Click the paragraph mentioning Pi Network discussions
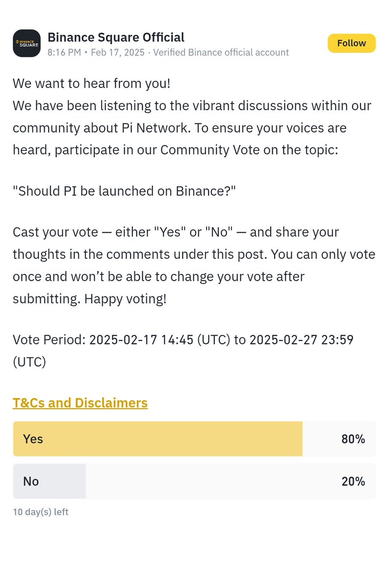 [x=192, y=128]
